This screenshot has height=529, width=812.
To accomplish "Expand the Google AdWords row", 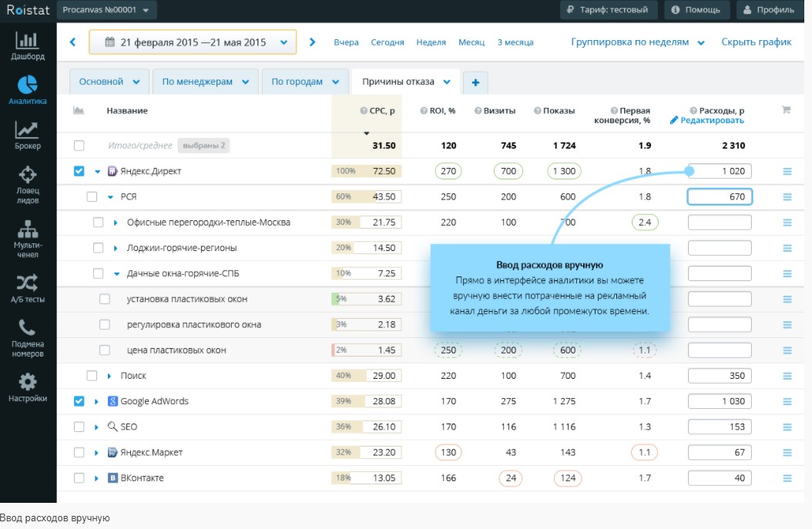I will tap(96, 401).
